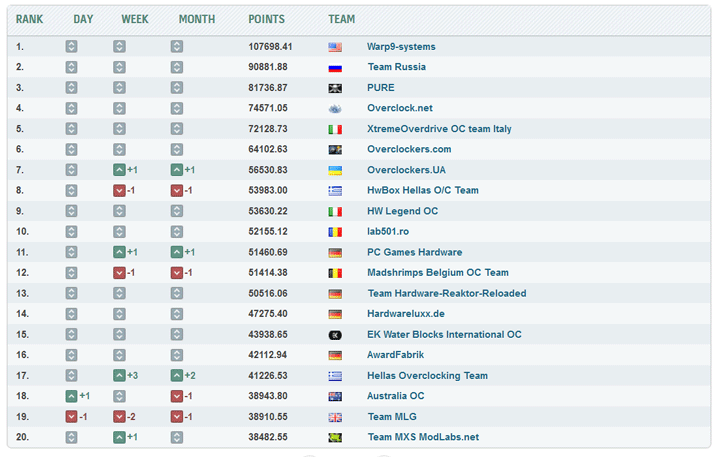Image resolution: width=720 pixels, height=457 pixels.
Task: Click the week change arrows for Overclock.net
Action: coord(119,108)
